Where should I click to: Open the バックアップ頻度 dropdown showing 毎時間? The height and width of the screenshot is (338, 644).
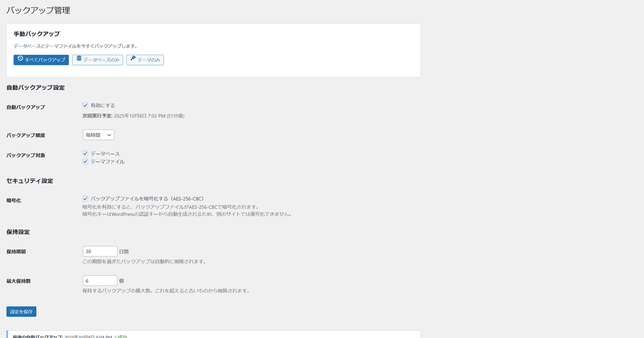[98, 135]
